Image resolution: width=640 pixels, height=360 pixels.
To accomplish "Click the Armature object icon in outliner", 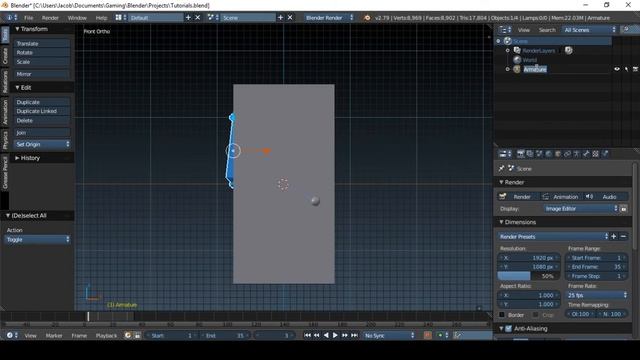I will click(517, 69).
